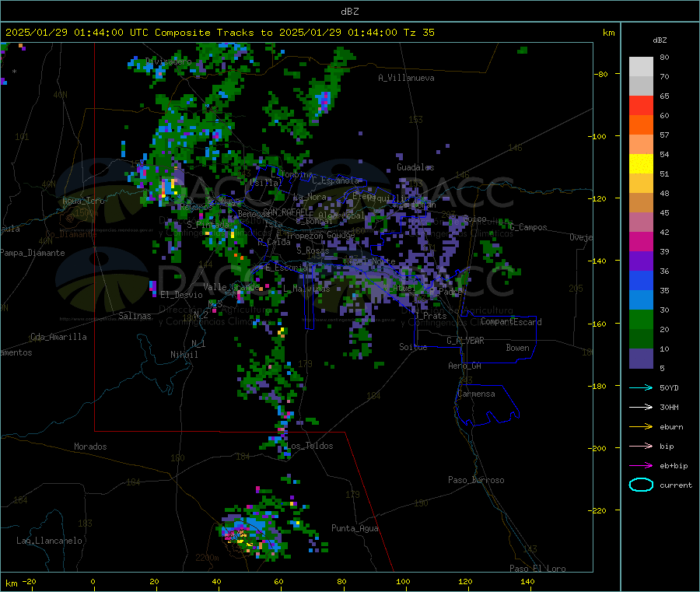Click the Aero_GA map label
700x592 pixels.
click(x=465, y=366)
